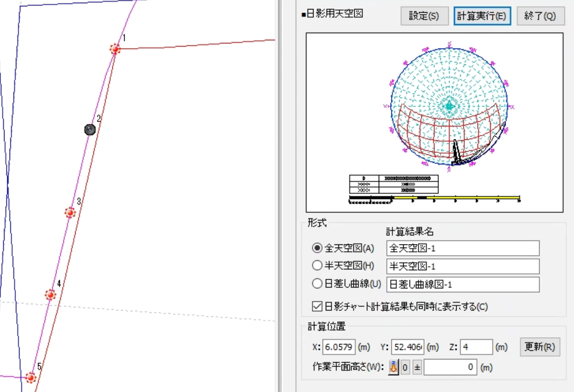This screenshot has width=574, height=392.
Task: Click the 計算位置 group label
Action: click(x=327, y=326)
